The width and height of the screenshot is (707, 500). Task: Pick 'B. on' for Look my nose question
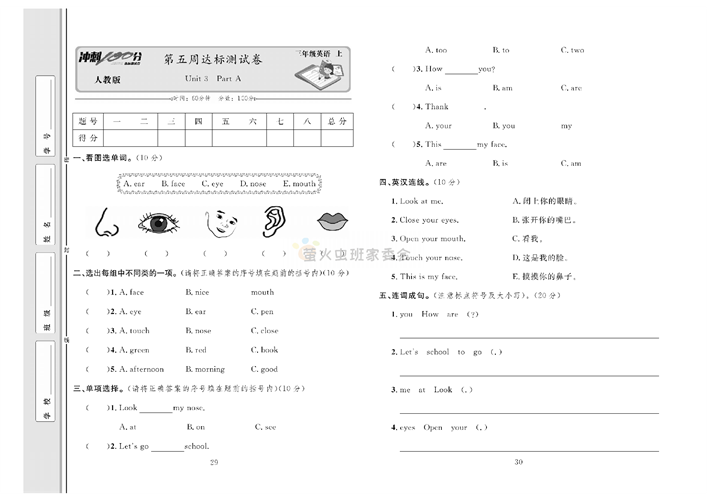[196, 427]
